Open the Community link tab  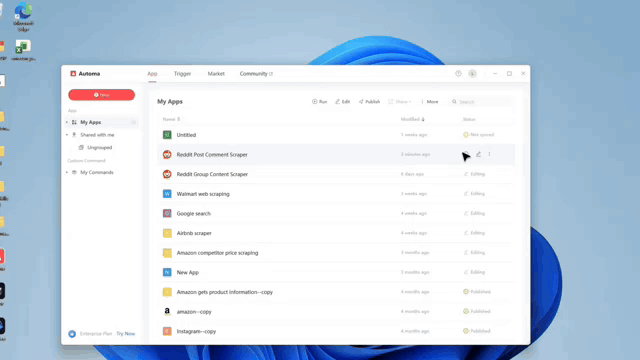coord(256,73)
